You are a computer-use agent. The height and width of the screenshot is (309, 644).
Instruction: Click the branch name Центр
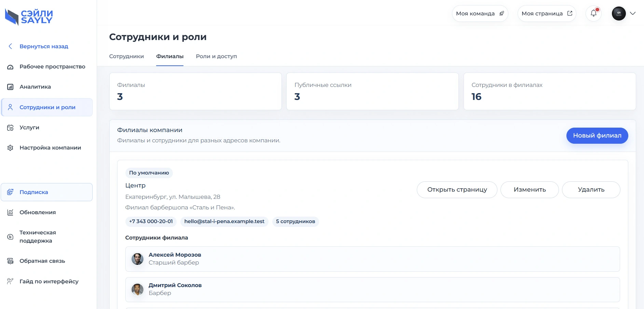(x=135, y=185)
